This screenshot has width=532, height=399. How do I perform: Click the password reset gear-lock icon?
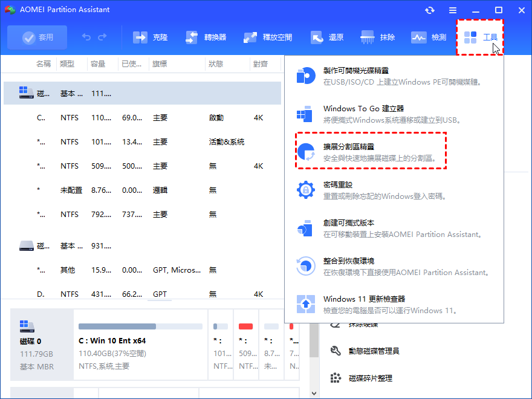tap(306, 190)
